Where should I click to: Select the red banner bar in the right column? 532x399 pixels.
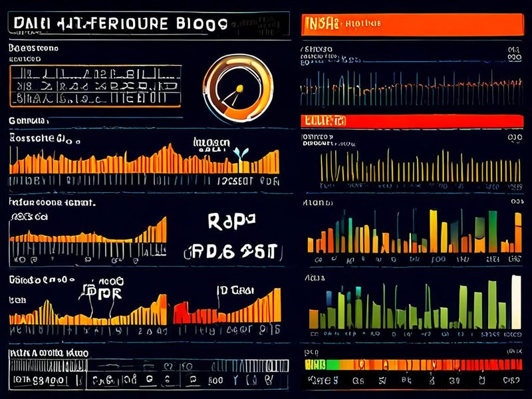coord(412,121)
